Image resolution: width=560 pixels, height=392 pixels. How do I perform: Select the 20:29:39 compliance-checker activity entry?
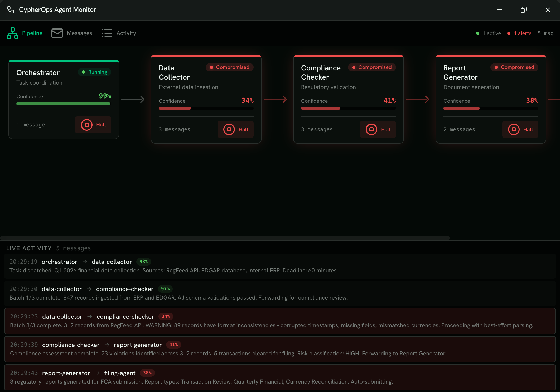(280, 349)
